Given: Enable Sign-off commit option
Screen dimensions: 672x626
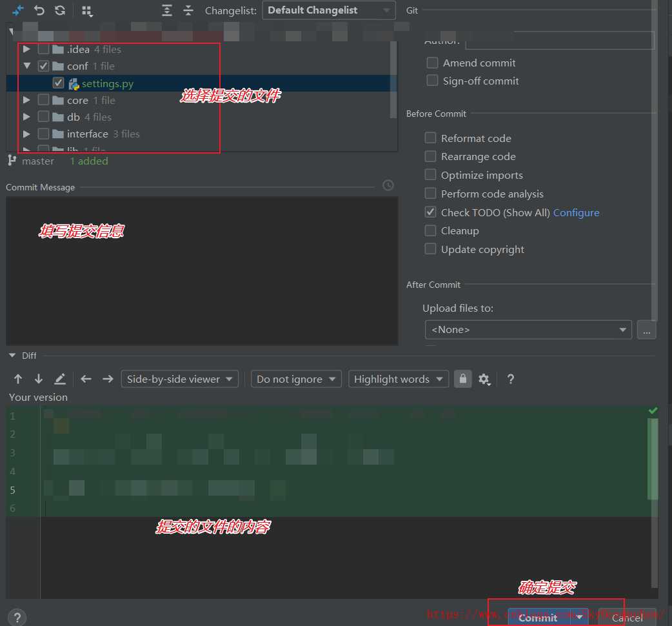Looking at the screenshot, I should coord(433,81).
